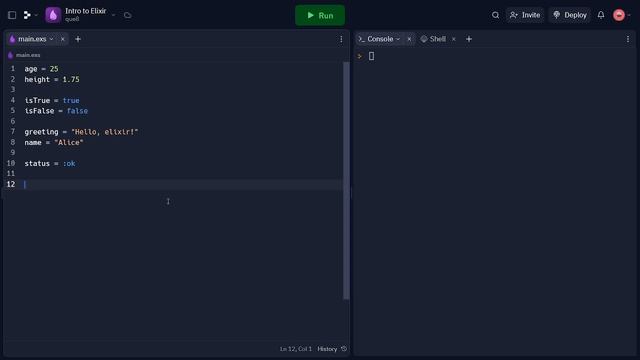Open the console pane three-dot menu
This screenshot has width=640, height=360.
[628, 39]
